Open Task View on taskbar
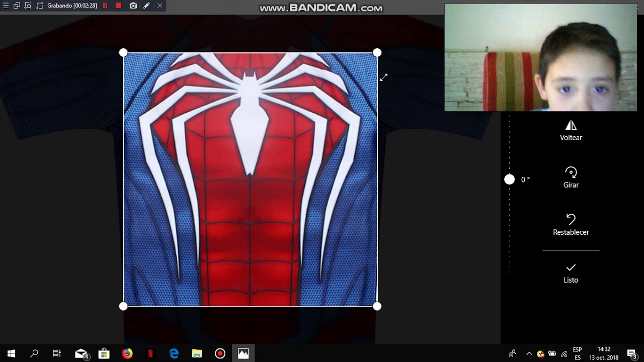This screenshot has width=644, height=362. [x=57, y=353]
